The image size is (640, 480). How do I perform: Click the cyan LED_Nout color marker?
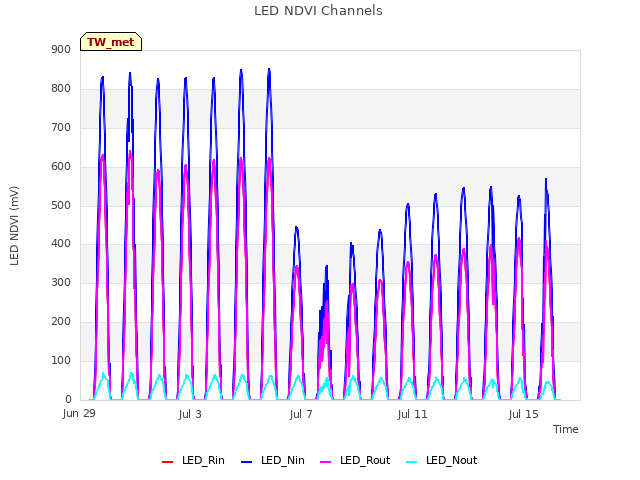(412, 462)
